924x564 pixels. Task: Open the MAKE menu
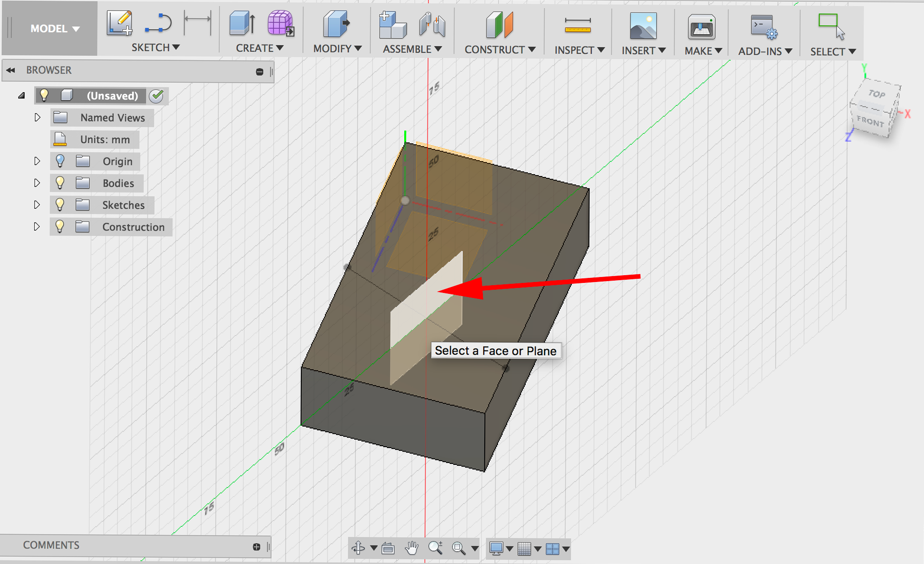point(703,51)
